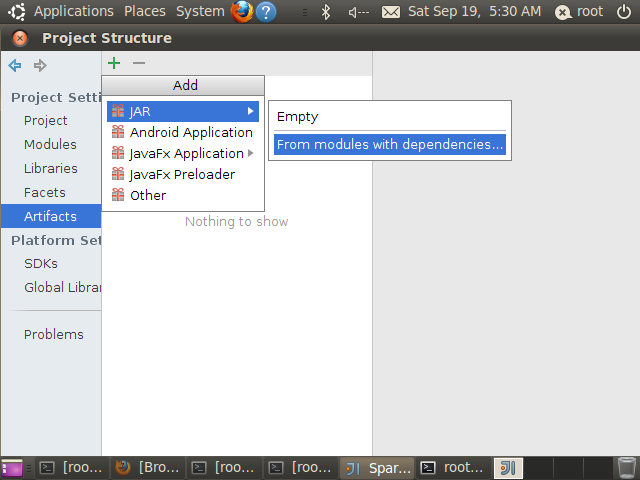Screen dimensions: 640x480
Task: Open the Trash icon in bottom panel
Action: coord(626,468)
